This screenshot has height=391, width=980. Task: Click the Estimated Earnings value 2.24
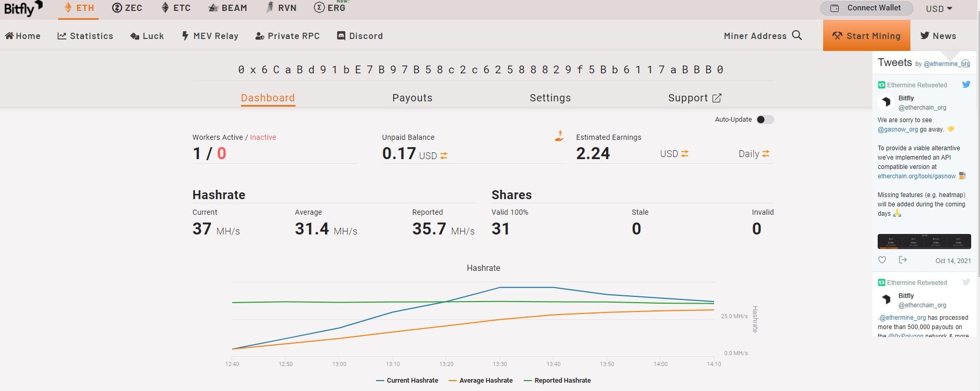(x=593, y=153)
